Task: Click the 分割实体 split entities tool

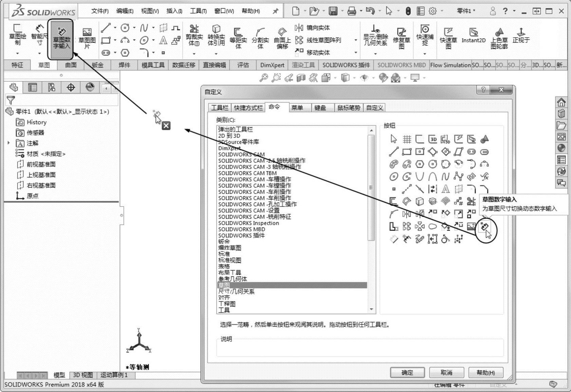Action: coord(260,38)
